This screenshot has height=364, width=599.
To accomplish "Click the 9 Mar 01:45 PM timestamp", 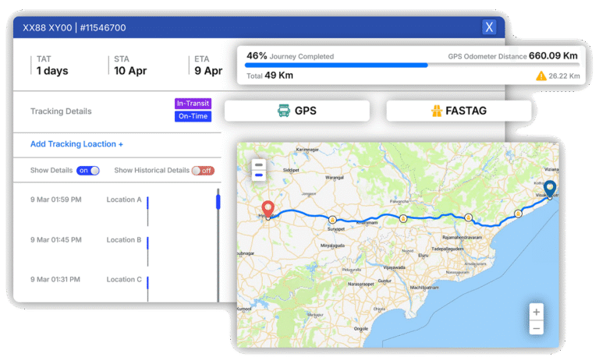I will (x=56, y=240).
